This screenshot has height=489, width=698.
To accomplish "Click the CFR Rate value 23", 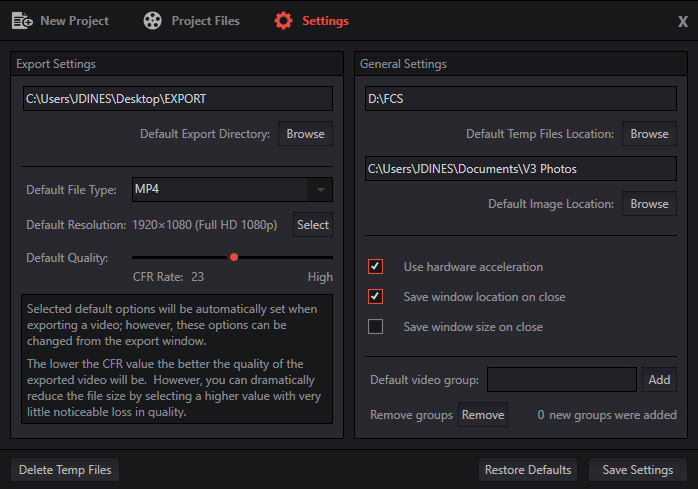I will 198,277.
